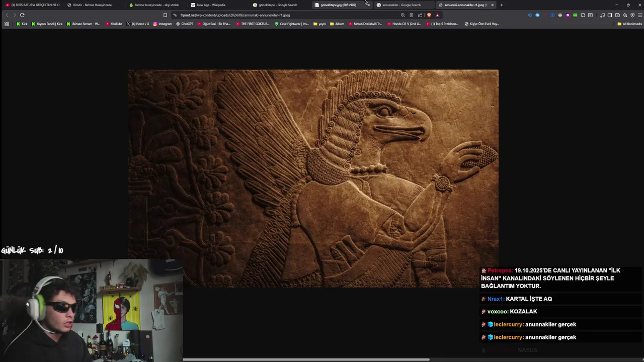
Task: Expand the yayın bookmark folder
Action: (x=319, y=24)
